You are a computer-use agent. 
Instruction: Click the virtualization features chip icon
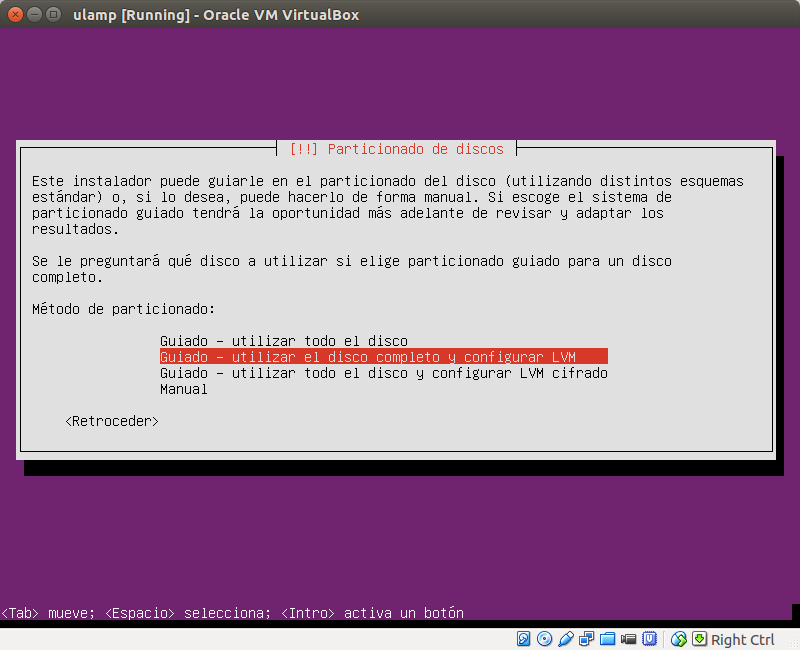tap(651, 638)
